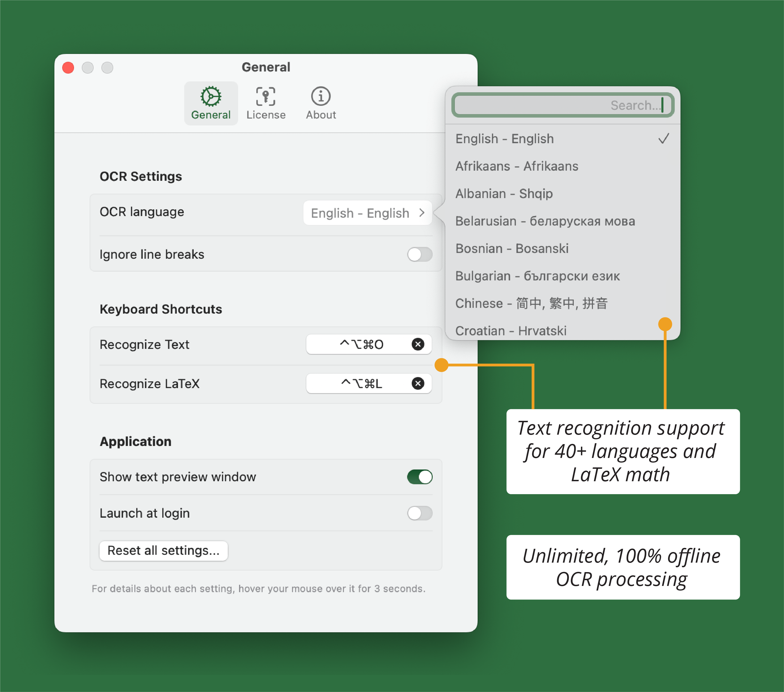Click Reset all settings button
Viewport: 784px width, 692px height.
[x=163, y=550]
